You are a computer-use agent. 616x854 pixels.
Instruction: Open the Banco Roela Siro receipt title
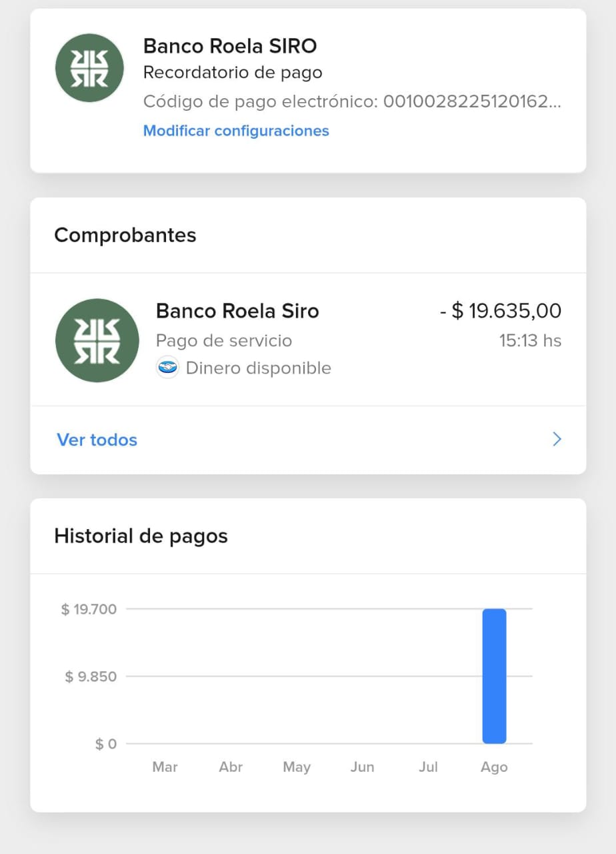237,311
